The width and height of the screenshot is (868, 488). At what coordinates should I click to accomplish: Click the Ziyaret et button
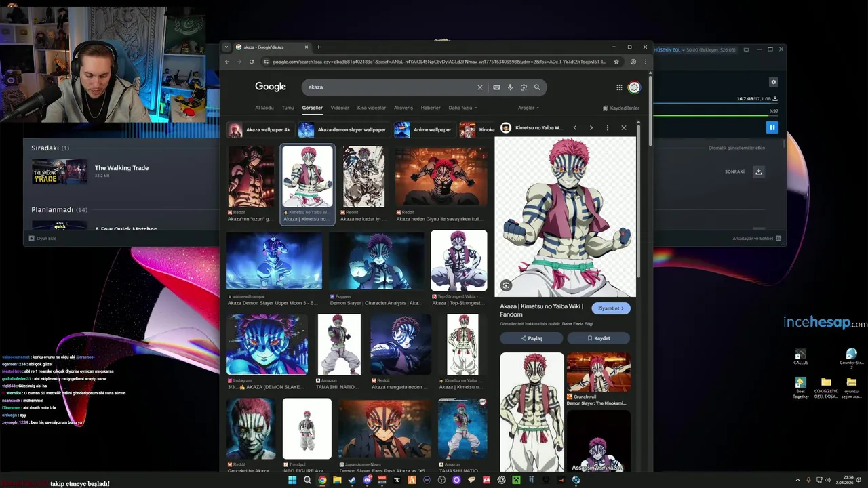click(611, 308)
